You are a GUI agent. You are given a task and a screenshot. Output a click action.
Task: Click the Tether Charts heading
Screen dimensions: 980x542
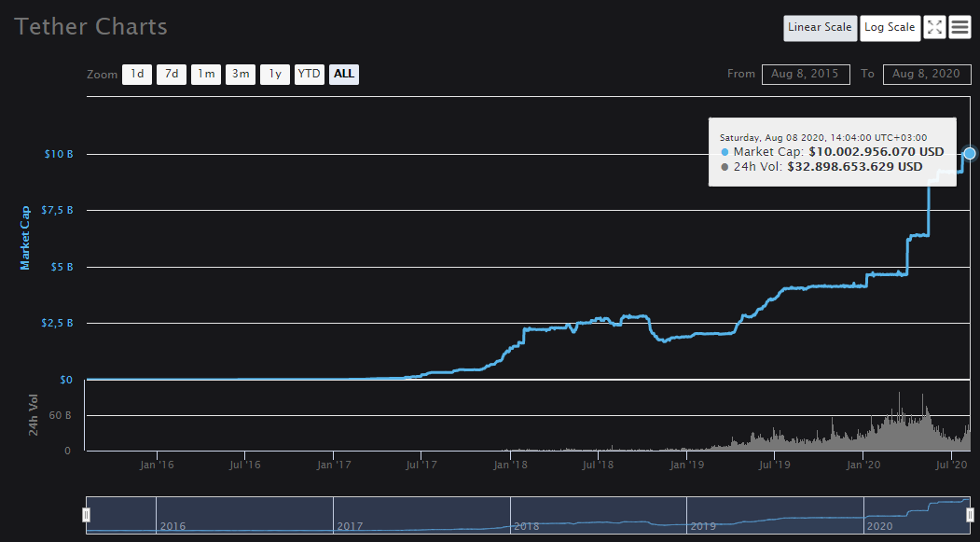coord(90,27)
